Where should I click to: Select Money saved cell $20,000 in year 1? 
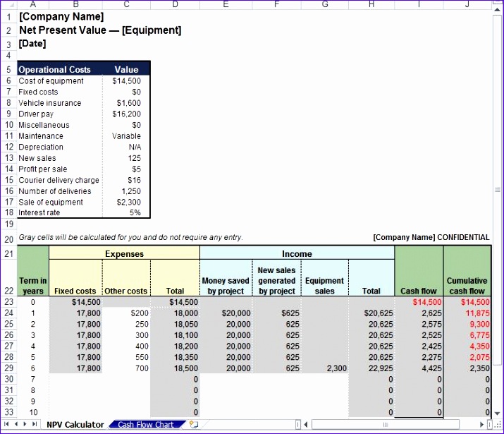tap(226, 313)
